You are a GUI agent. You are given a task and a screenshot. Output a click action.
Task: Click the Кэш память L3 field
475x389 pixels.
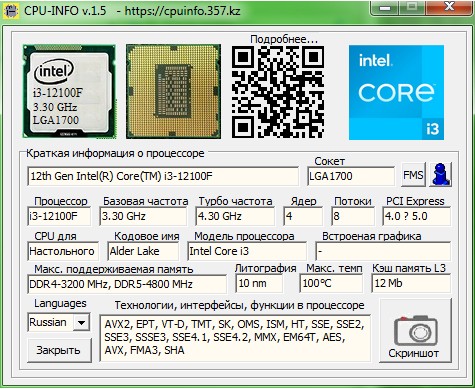(411, 283)
